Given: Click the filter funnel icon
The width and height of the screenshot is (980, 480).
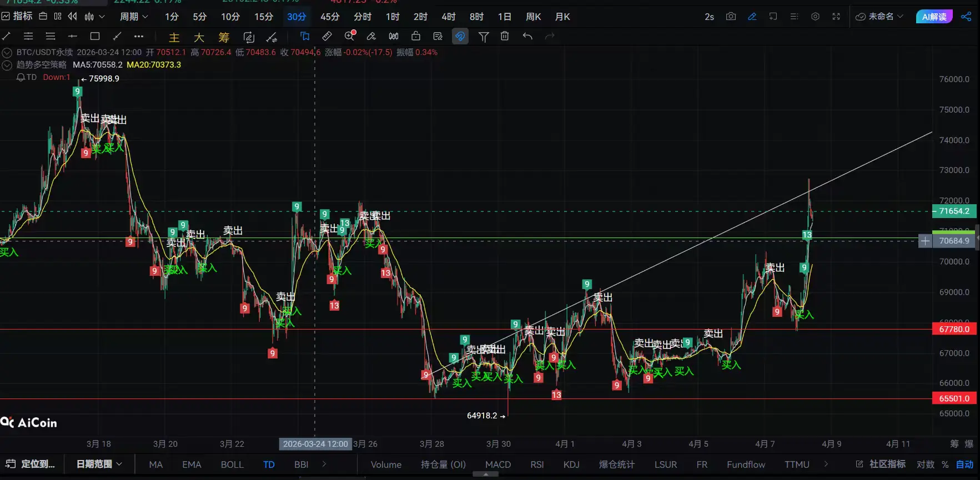Looking at the screenshot, I should (484, 37).
